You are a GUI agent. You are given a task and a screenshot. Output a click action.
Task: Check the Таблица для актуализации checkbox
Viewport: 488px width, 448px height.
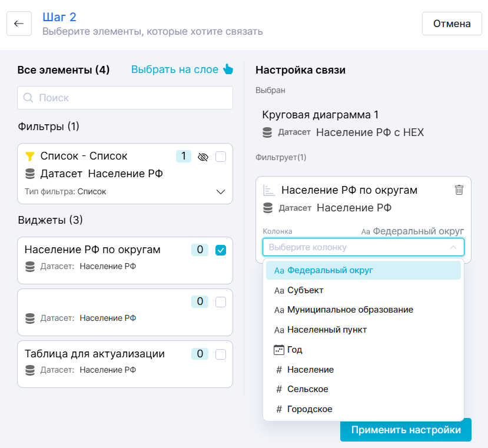click(221, 354)
